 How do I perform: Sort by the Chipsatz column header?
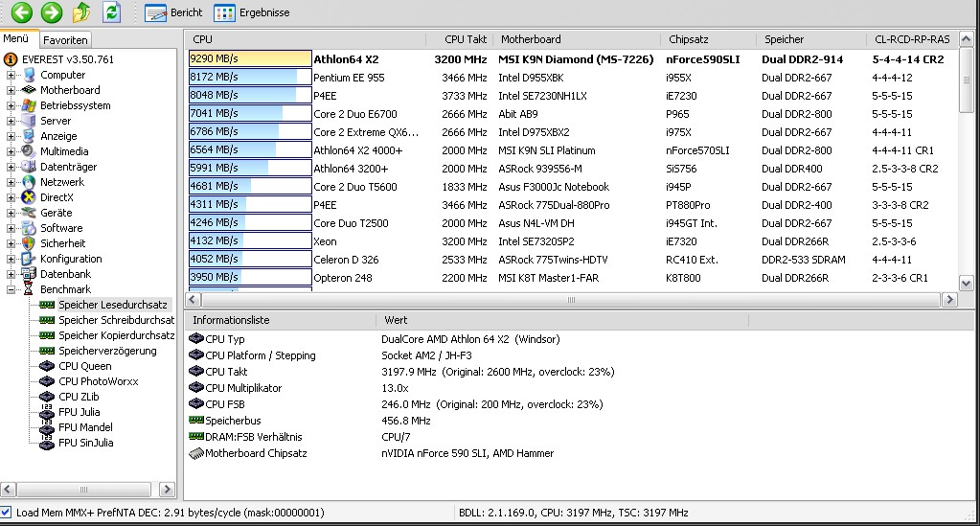click(x=708, y=39)
